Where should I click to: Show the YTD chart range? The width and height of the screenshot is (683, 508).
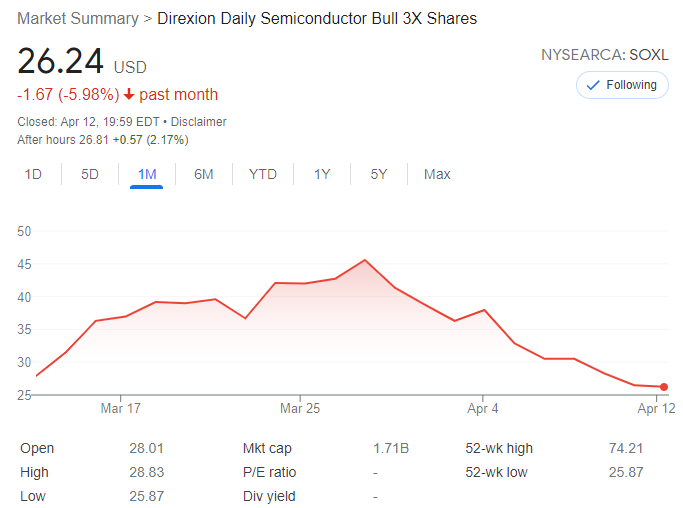(263, 174)
